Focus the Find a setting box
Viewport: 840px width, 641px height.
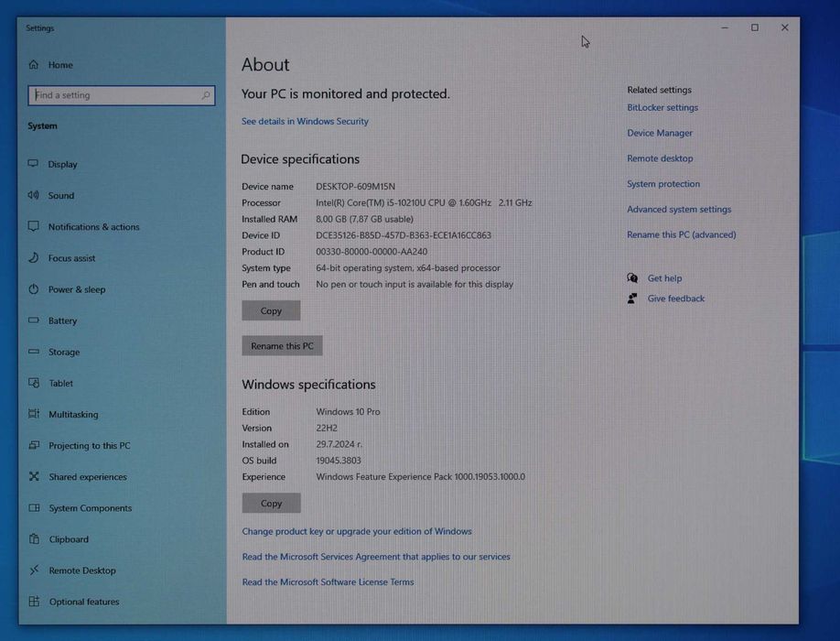point(122,95)
